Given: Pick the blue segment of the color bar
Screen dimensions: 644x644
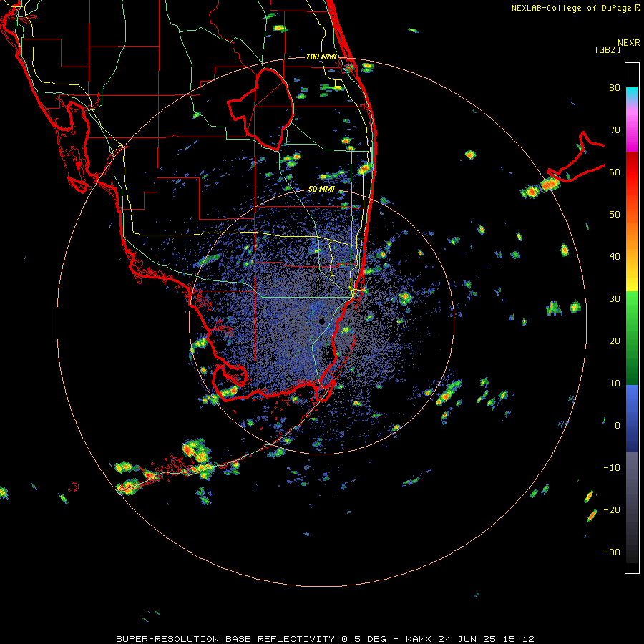Looking at the screenshot, I should tap(632, 419).
